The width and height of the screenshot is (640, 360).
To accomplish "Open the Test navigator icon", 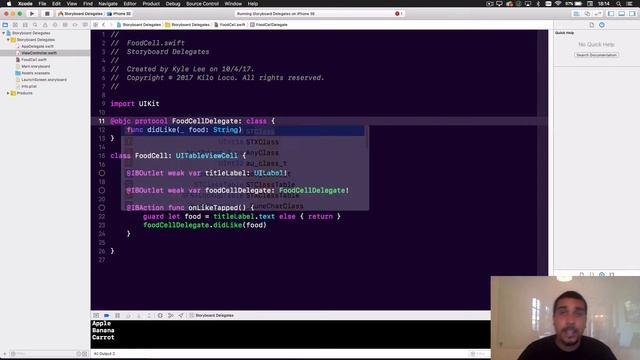I will coord(55,25).
